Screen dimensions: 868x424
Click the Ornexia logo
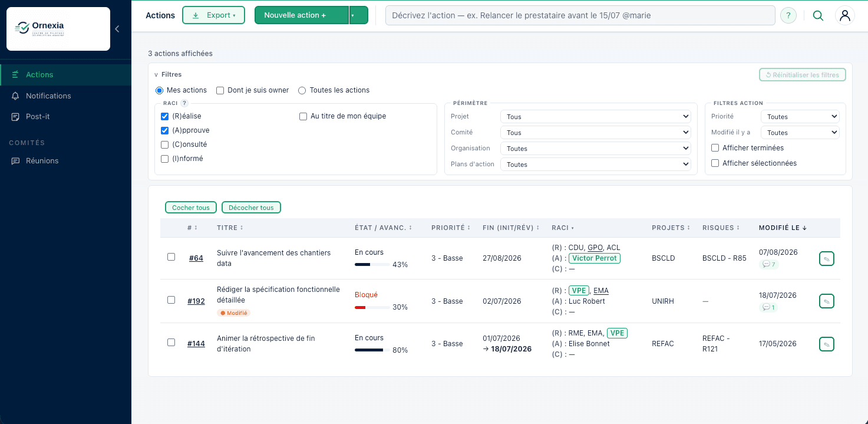click(x=58, y=29)
